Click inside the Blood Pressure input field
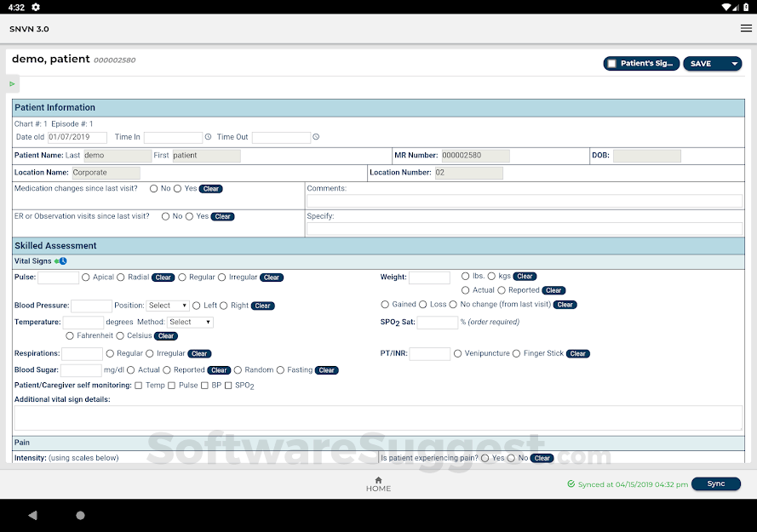This screenshot has height=532, width=757. point(89,305)
